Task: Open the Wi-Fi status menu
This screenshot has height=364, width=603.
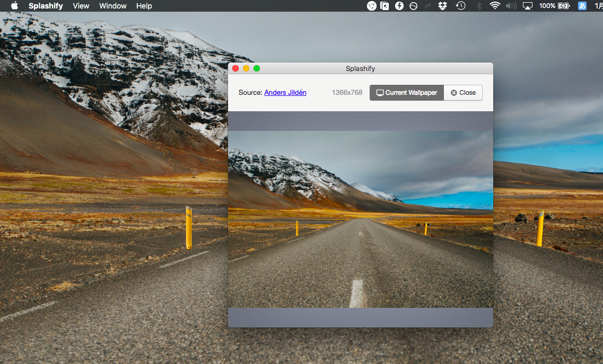Action: coord(495,6)
